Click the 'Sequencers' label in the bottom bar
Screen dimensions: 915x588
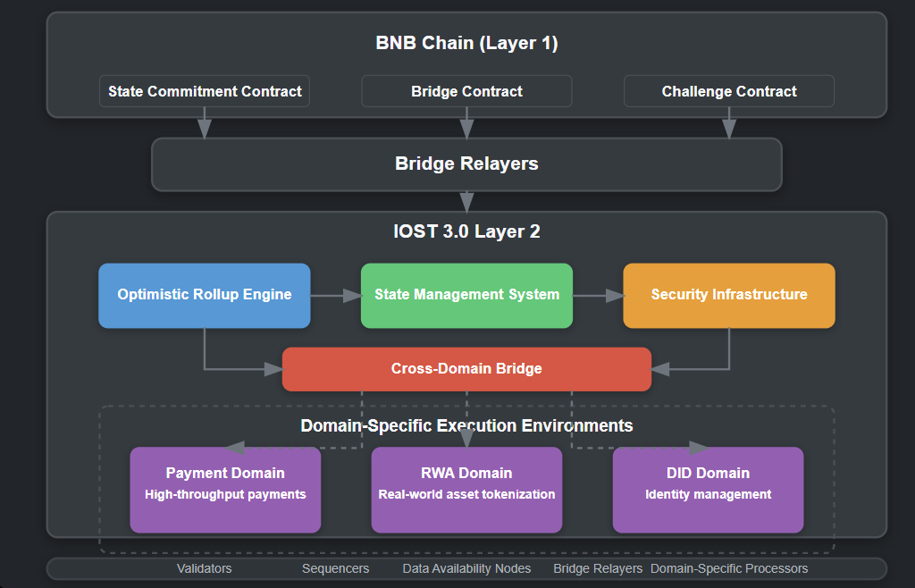[336, 568]
